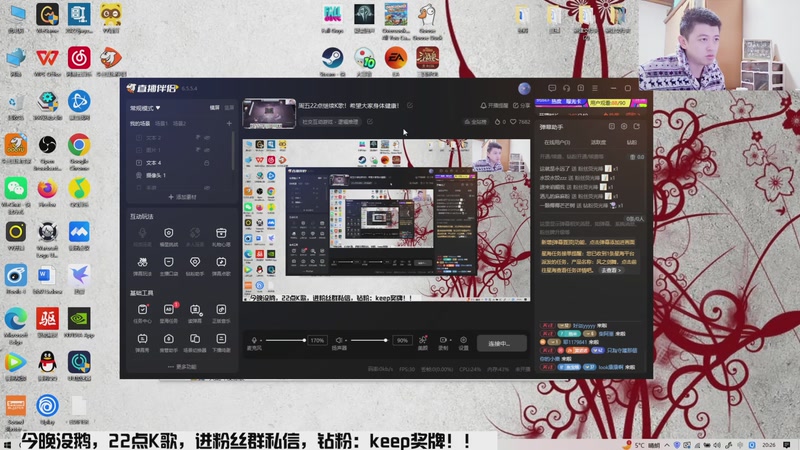Switch to 竖屏 portrait tab

point(229,108)
